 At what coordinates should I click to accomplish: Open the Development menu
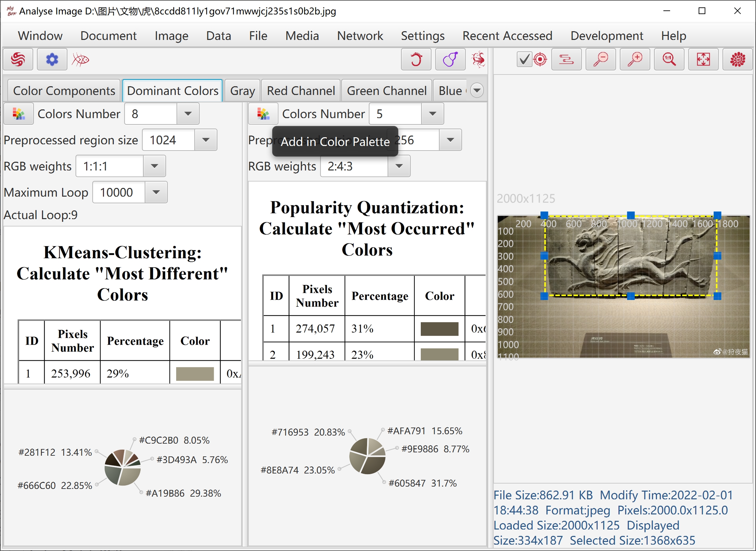click(x=607, y=36)
